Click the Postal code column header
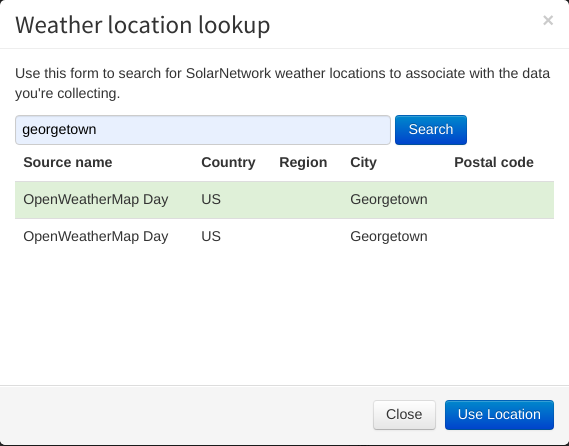The width and height of the screenshot is (569, 446). click(x=494, y=162)
